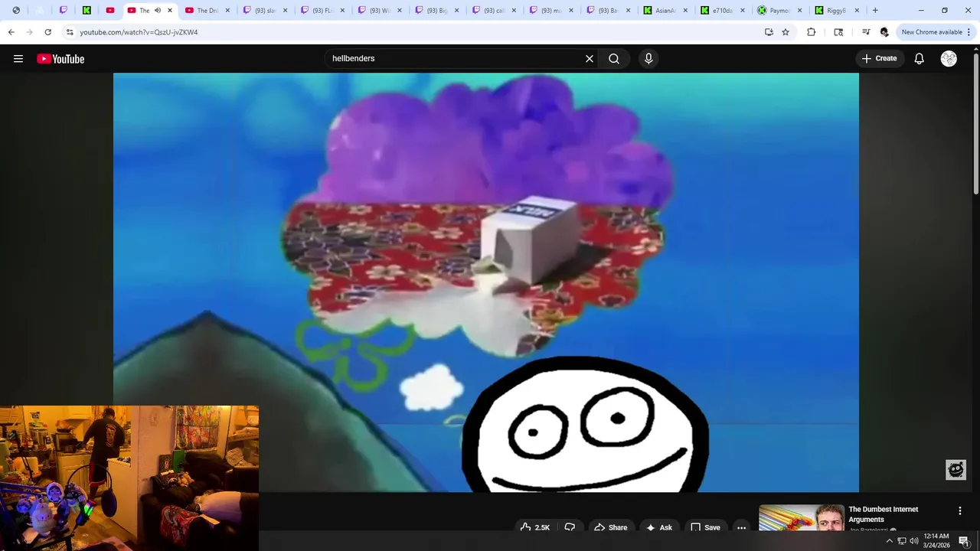Submit search with the magnifier button
Screen dimensions: 980x551
pyautogui.click(x=614, y=59)
